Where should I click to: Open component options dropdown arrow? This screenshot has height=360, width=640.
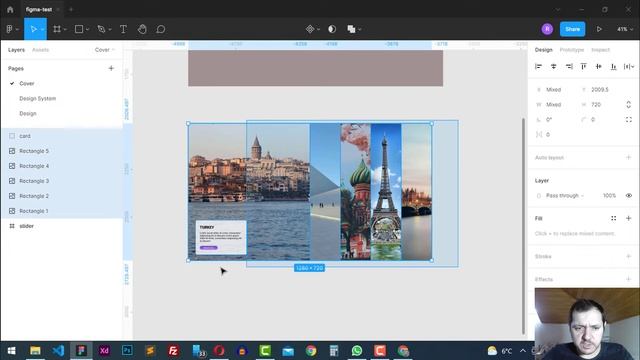pos(318,29)
